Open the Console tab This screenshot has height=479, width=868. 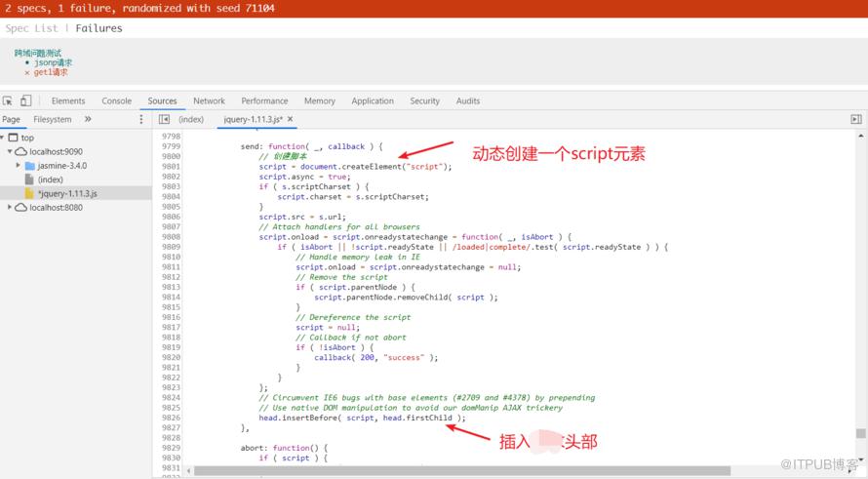pyautogui.click(x=116, y=100)
